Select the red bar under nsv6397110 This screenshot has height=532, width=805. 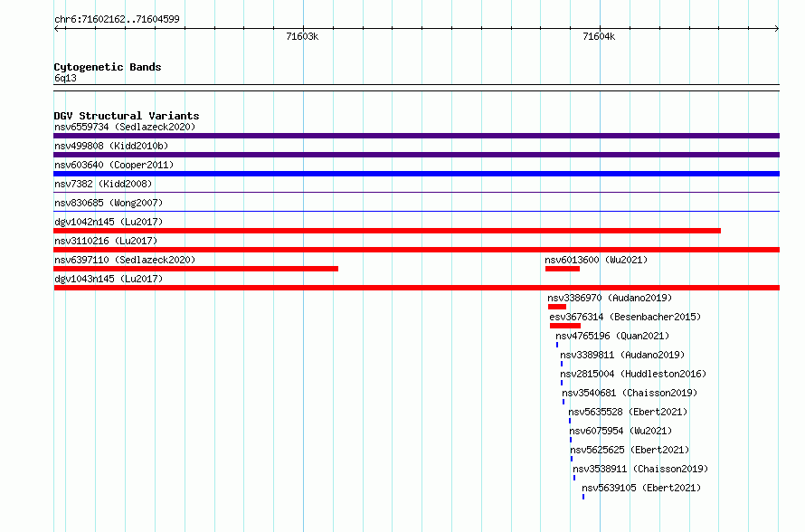pos(195,269)
